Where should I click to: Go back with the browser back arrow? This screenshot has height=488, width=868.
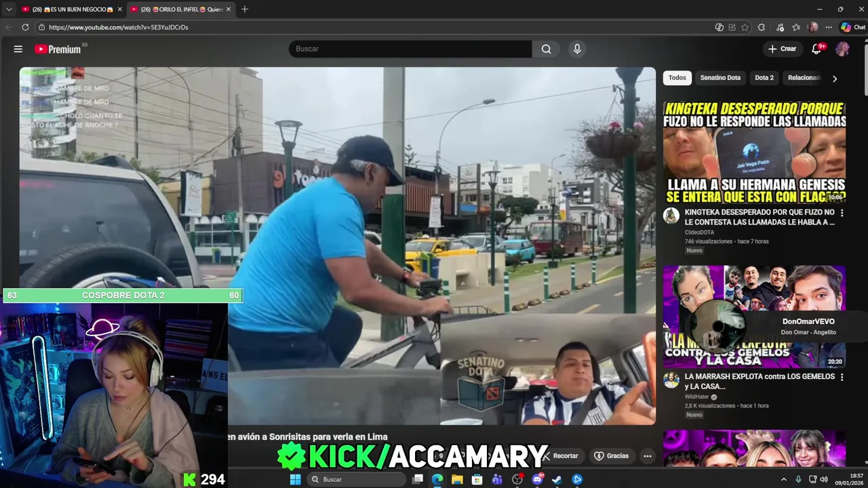(x=9, y=27)
